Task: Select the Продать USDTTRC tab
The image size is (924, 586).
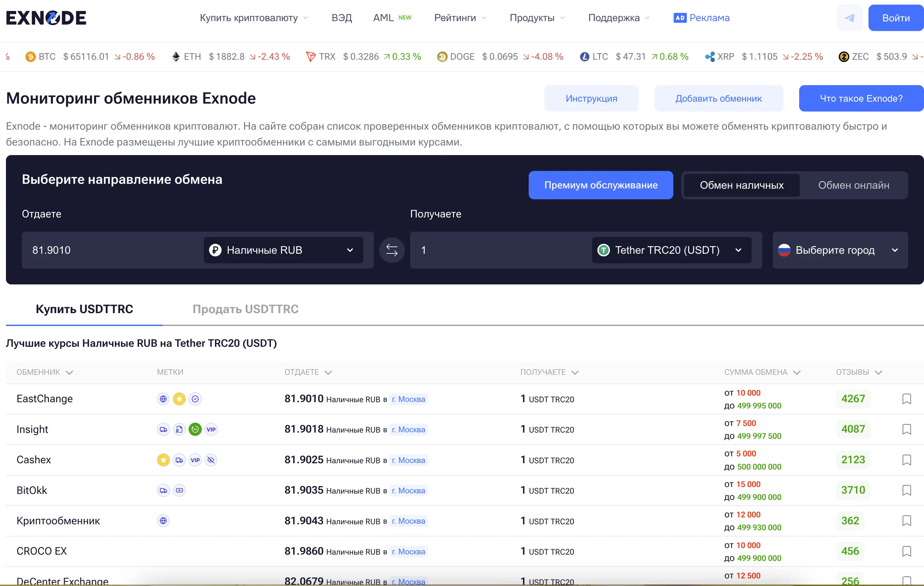Action: (x=246, y=309)
